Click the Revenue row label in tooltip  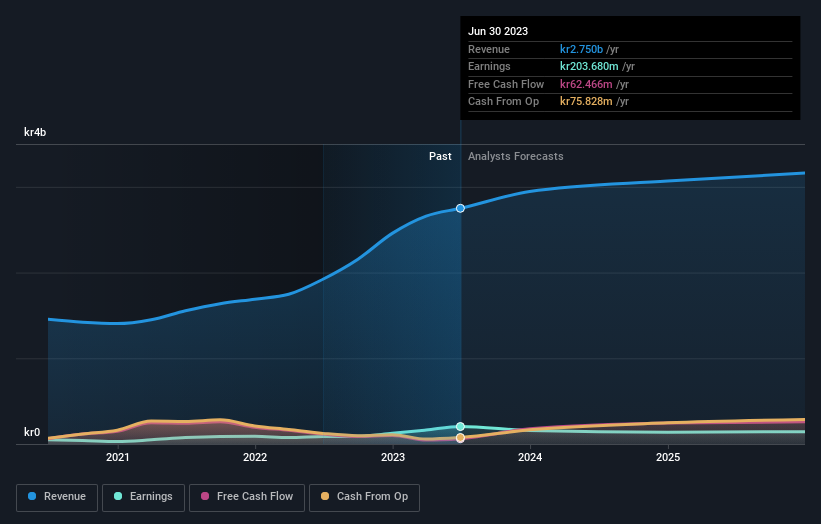(x=489, y=49)
